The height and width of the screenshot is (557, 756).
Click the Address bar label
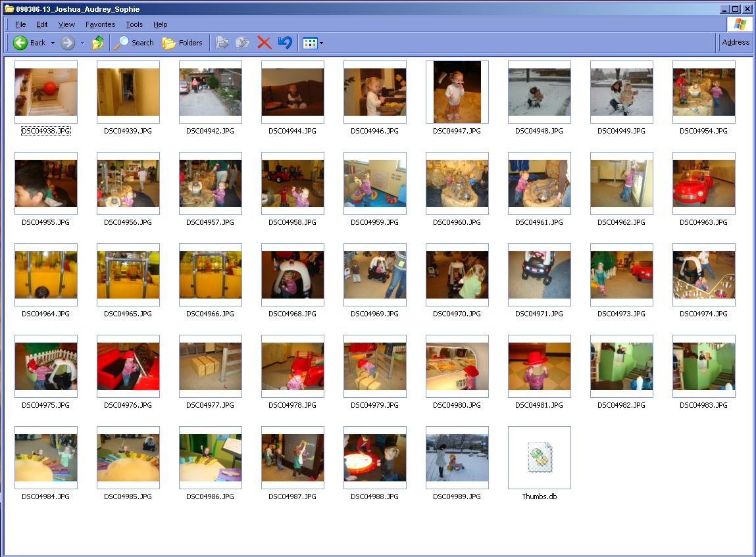736,42
